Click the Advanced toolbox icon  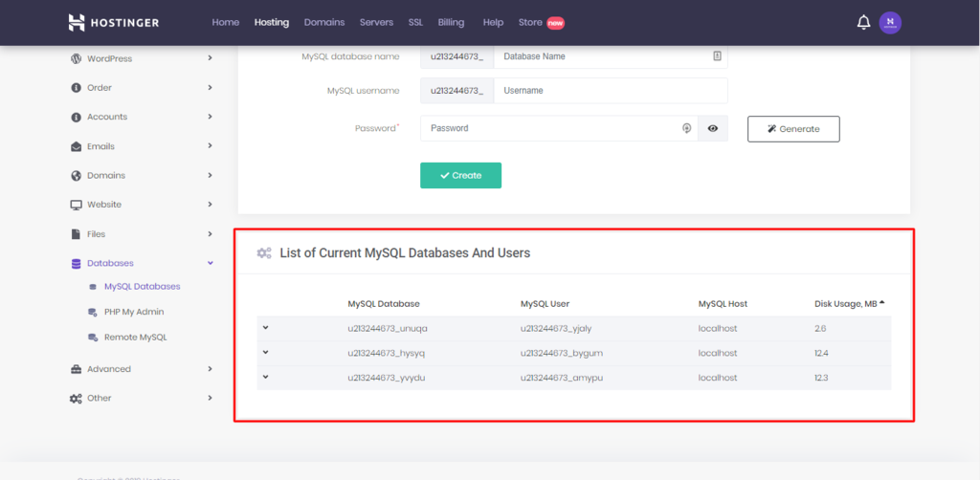point(76,369)
